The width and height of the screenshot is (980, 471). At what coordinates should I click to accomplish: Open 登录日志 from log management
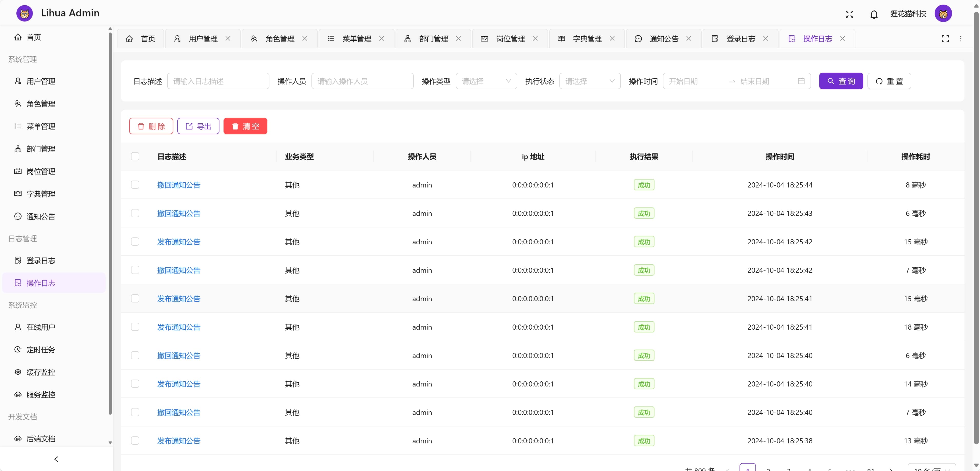tap(41, 260)
